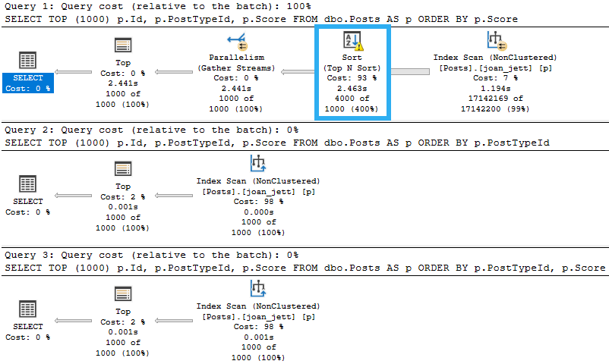Click '[Posts].[joan_jett] [p]' label in Query 2

tap(259, 192)
